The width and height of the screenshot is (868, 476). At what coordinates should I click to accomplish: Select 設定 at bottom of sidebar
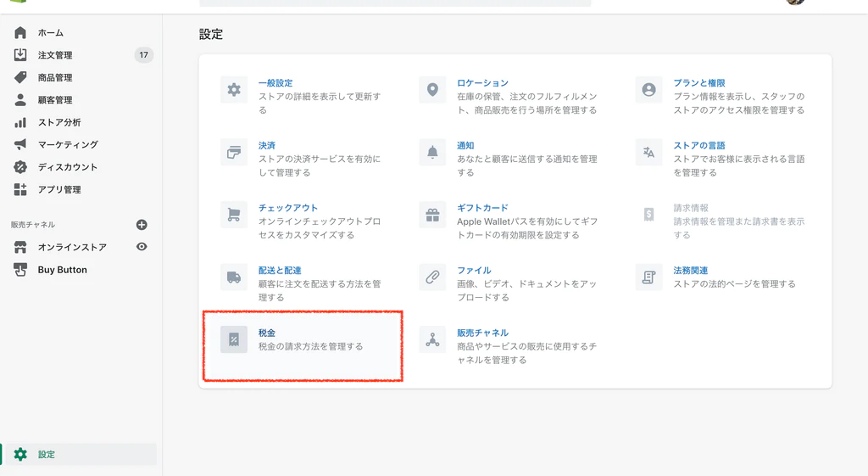pos(47,455)
